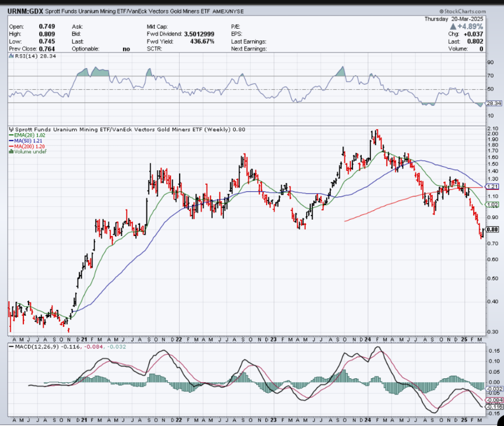Click the price bars icon before Sprott Funds title
The width and height of the screenshot is (504, 426).
[x=10, y=129]
